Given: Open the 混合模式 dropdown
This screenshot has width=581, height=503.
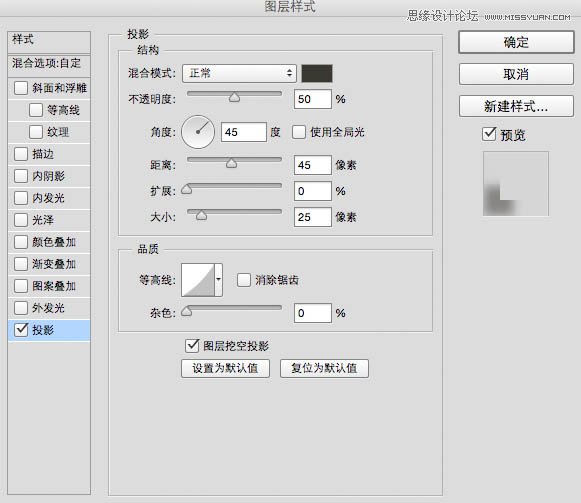Looking at the screenshot, I should pos(239,73).
